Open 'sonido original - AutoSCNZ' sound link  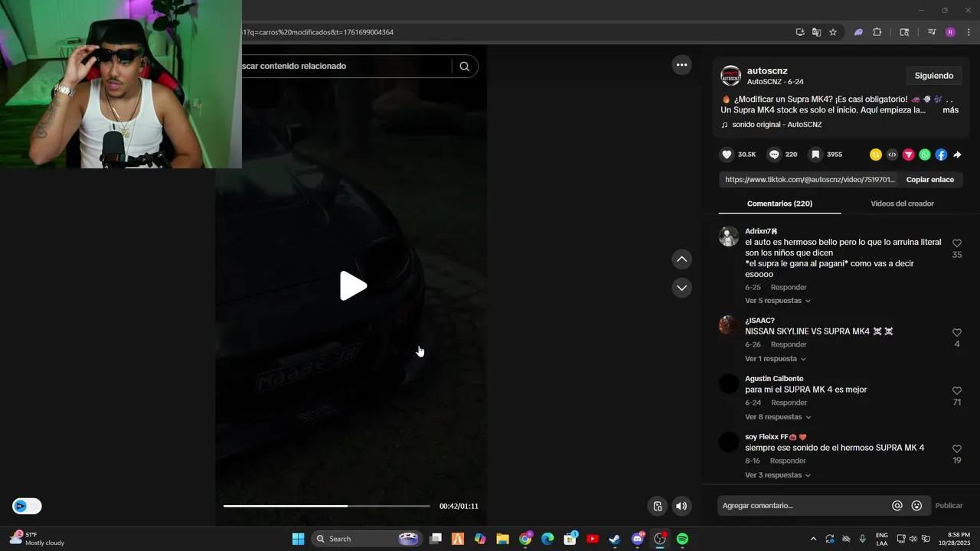pyautogui.click(x=776, y=125)
